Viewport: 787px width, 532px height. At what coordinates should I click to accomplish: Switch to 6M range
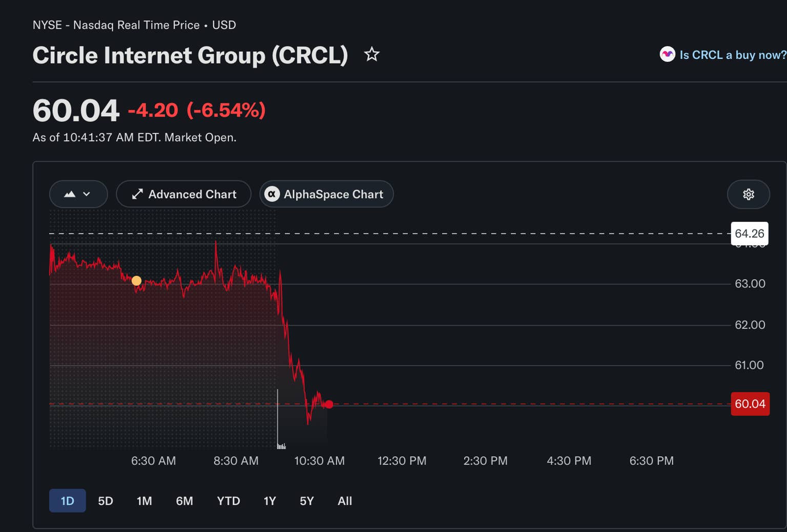(x=184, y=501)
